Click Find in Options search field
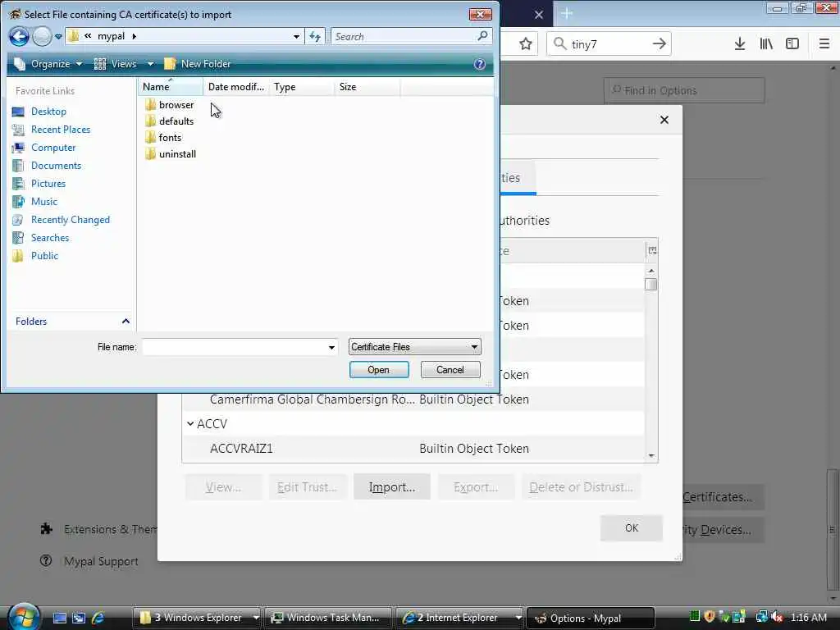Viewport: 840px width, 630px height. click(x=684, y=90)
